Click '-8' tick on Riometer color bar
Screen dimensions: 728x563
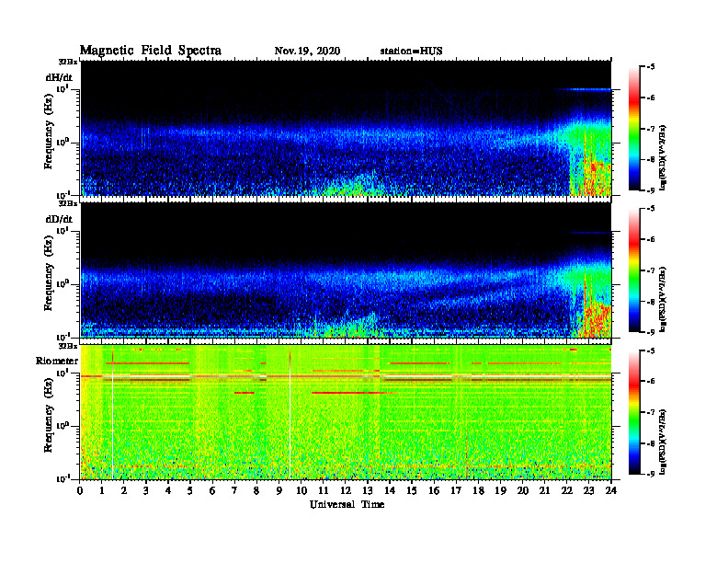(x=651, y=443)
